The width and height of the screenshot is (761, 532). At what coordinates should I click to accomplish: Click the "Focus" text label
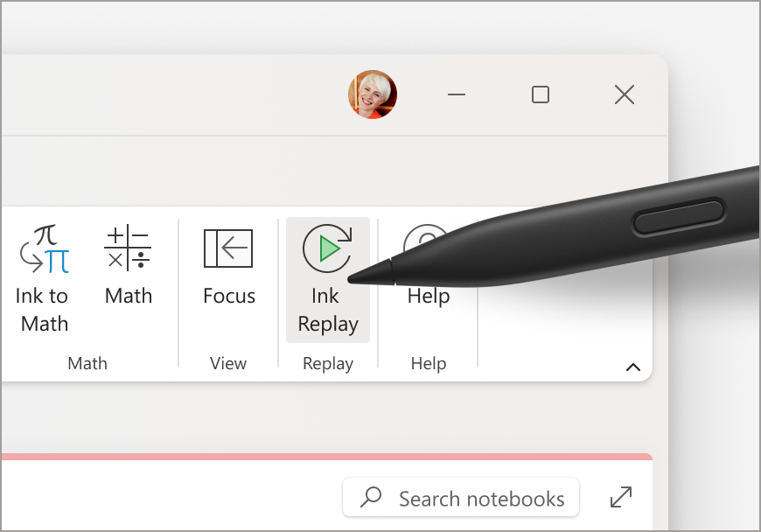click(229, 296)
